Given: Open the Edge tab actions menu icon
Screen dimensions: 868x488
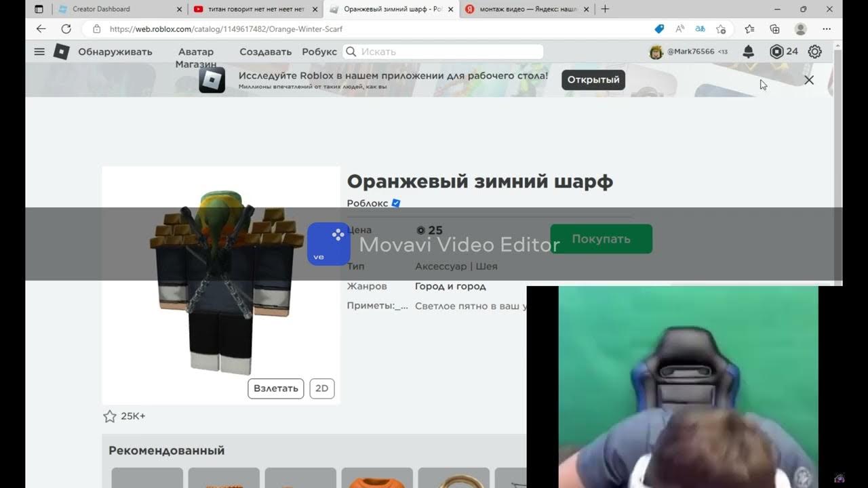Looking at the screenshot, I should (39, 9).
